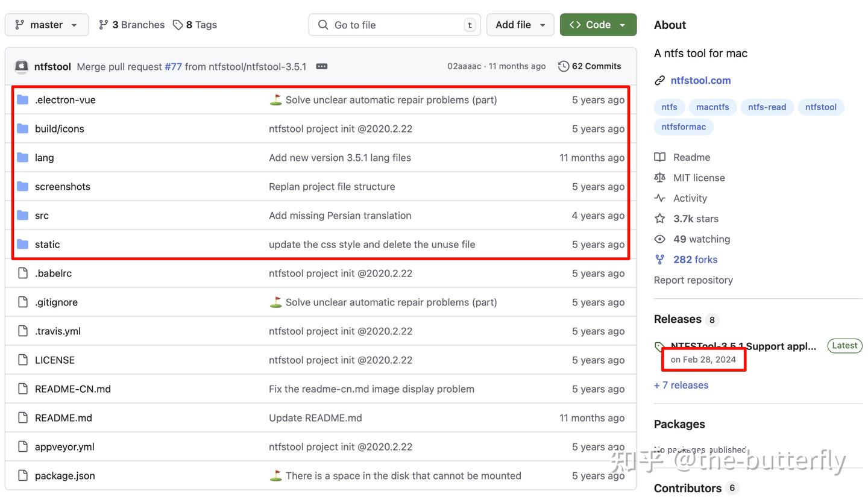Open the ntfstool commit author link
Viewport: 868px width, 500px height.
(x=52, y=66)
